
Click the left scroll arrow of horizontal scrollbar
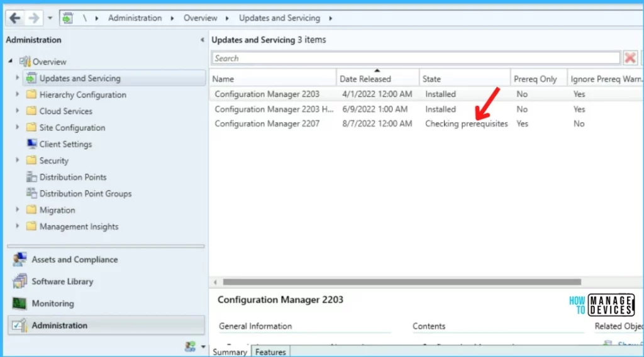pyautogui.click(x=215, y=282)
